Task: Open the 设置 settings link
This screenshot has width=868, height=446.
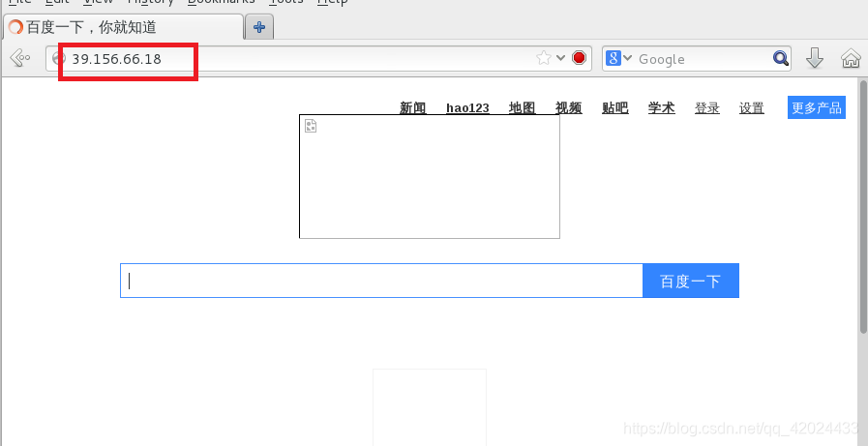Action: [752, 108]
